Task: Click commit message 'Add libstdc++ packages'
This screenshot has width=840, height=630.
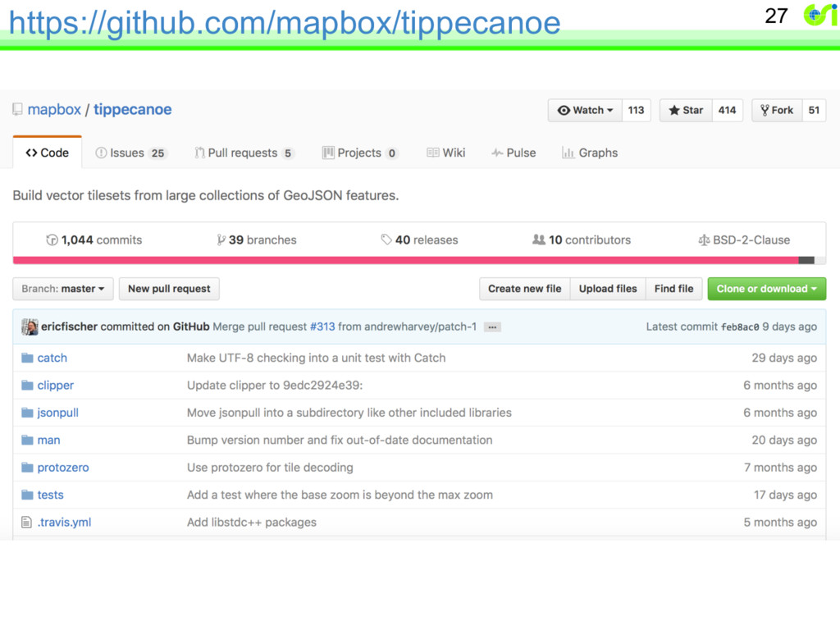Action: [252, 522]
